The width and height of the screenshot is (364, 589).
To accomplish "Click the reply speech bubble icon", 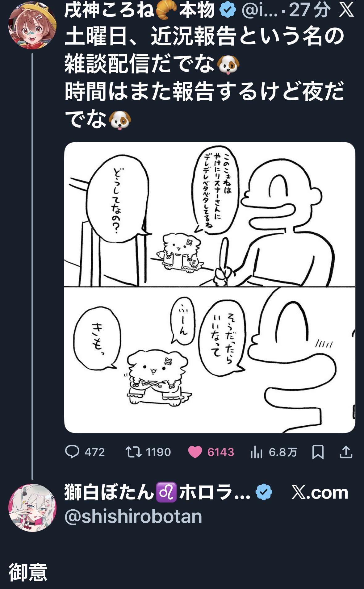I will click(72, 452).
